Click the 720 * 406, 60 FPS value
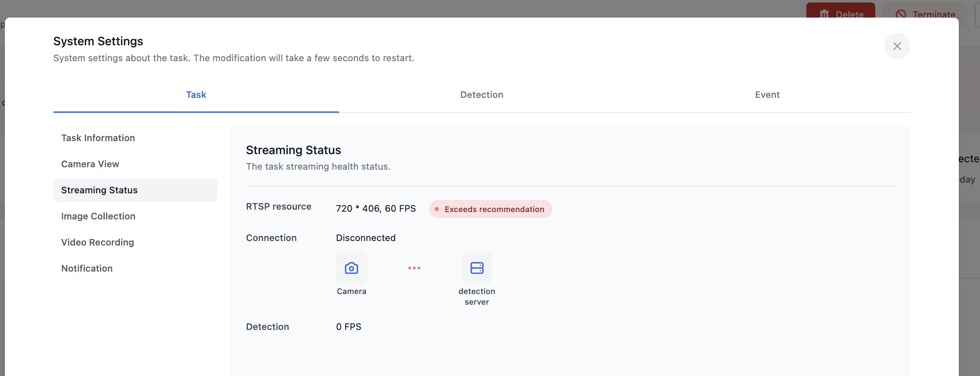This screenshot has width=980, height=376. click(375, 208)
